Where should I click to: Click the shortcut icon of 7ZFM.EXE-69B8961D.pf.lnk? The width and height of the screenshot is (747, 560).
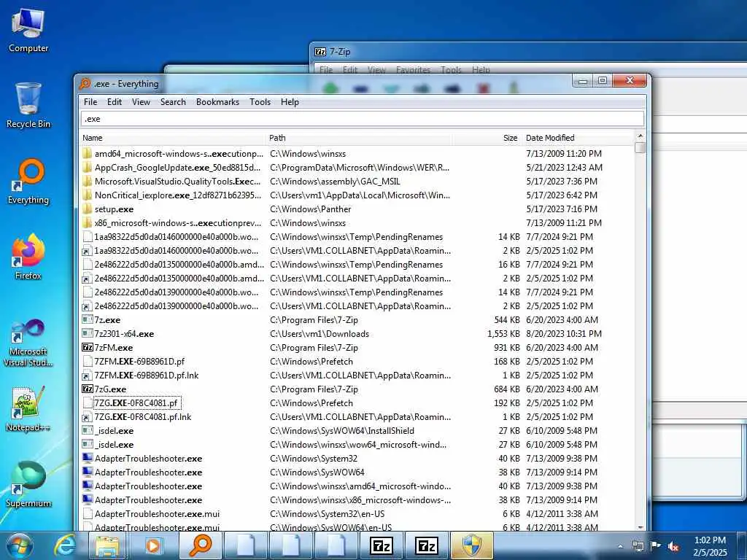point(87,376)
